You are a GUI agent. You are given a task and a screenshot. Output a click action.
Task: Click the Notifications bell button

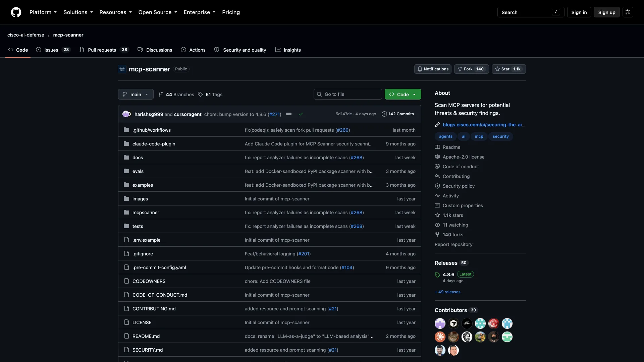(x=433, y=69)
